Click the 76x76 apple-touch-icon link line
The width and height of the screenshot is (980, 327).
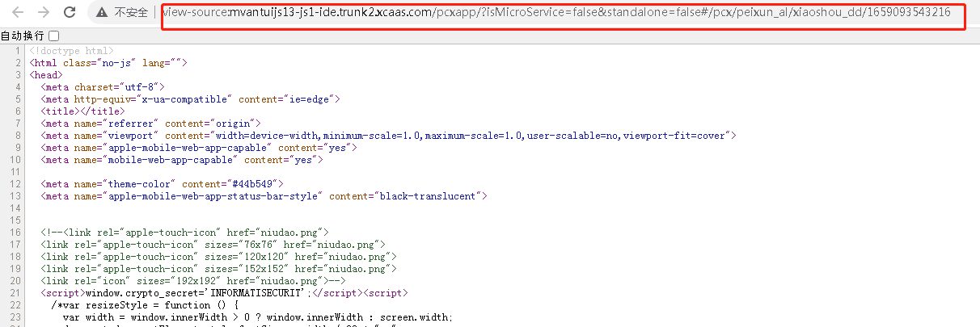click(213, 244)
